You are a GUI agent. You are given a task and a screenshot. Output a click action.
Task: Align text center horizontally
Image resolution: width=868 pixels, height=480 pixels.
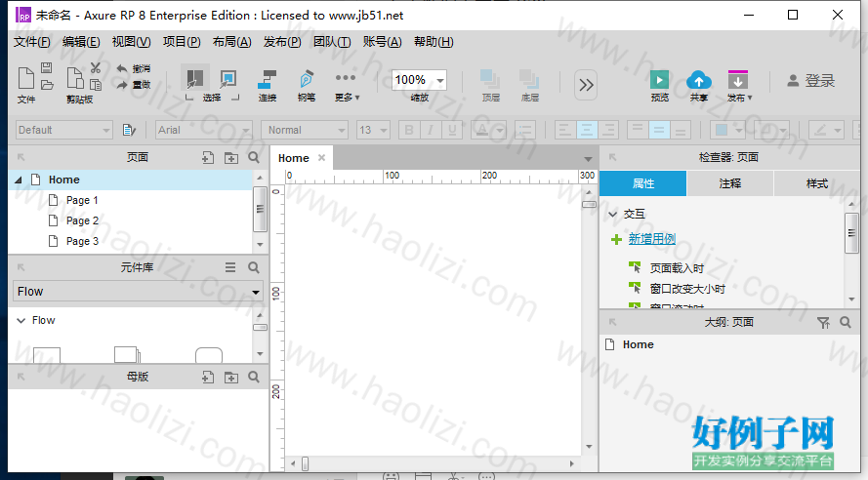587,130
